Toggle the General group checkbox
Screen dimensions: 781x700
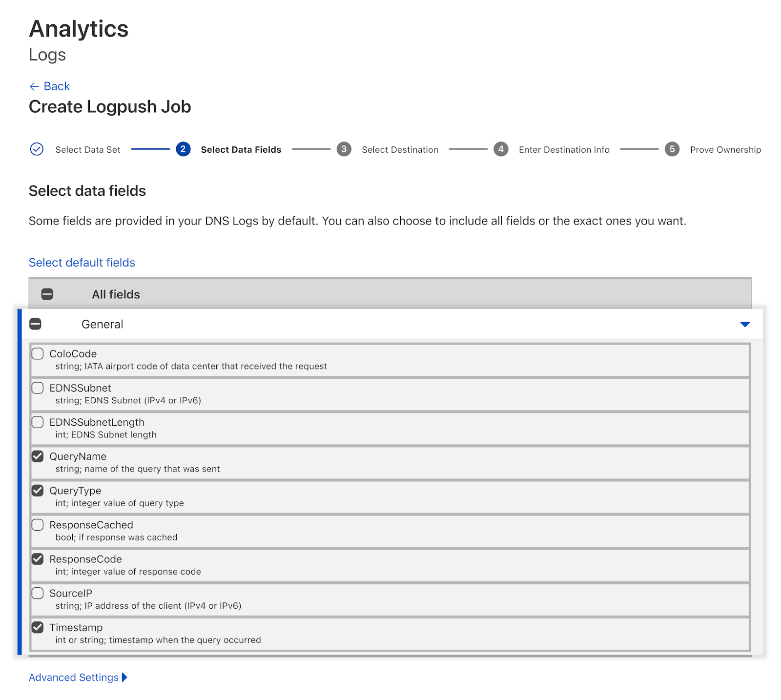coord(36,324)
